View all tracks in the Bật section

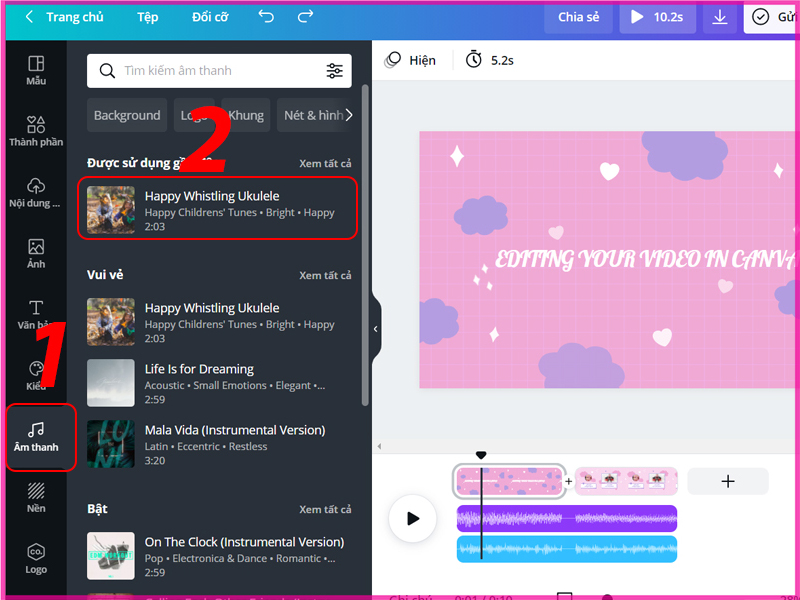coord(325,510)
